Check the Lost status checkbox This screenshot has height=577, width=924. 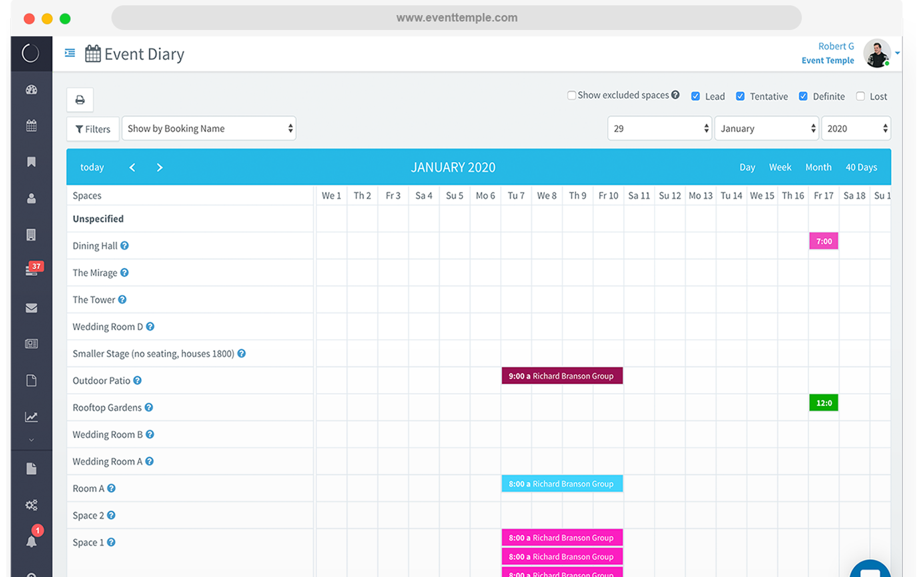tap(860, 96)
